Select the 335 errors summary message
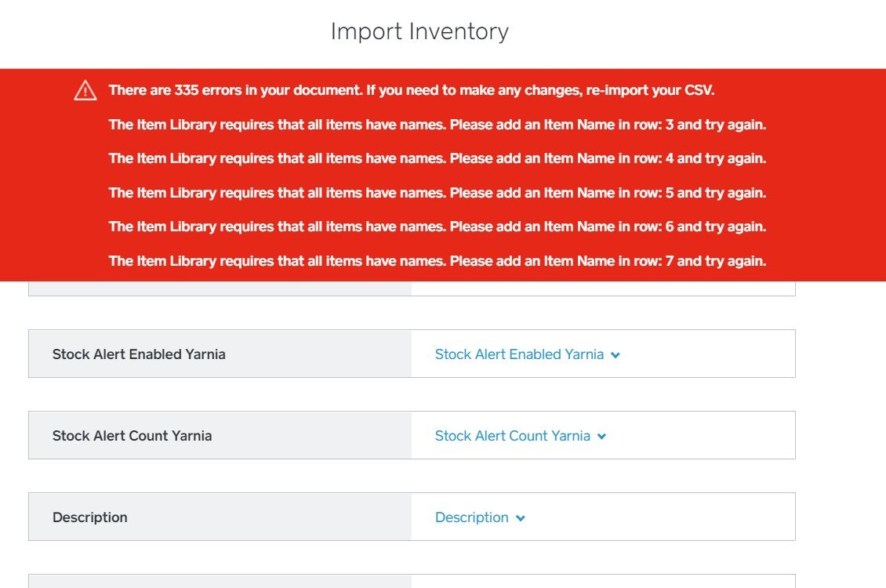886x588 pixels. point(411,90)
